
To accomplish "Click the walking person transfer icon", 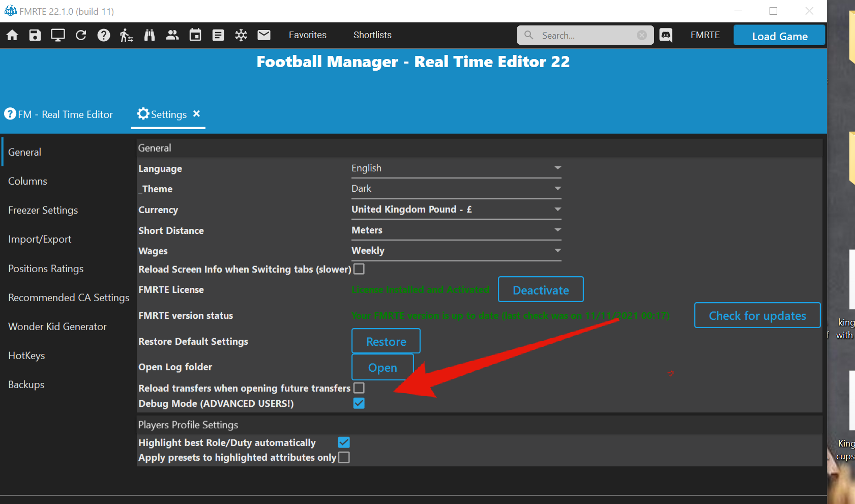I will point(127,35).
